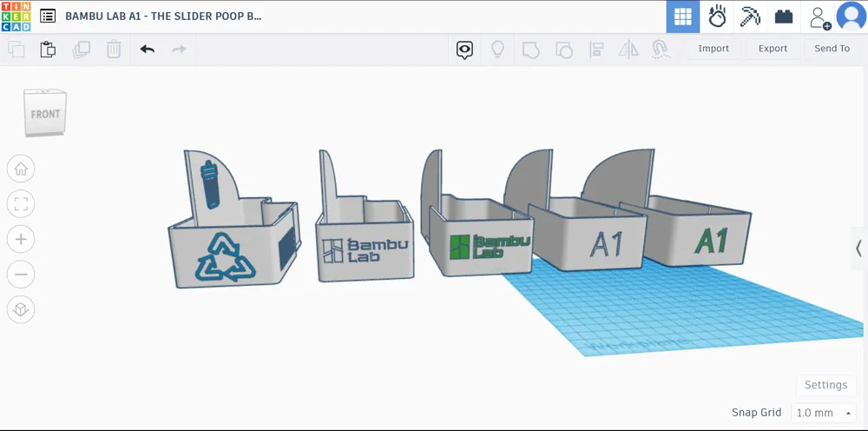Image resolution: width=868 pixels, height=431 pixels.
Task: Open the Snap Grid dropdown
Action: [823, 413]
